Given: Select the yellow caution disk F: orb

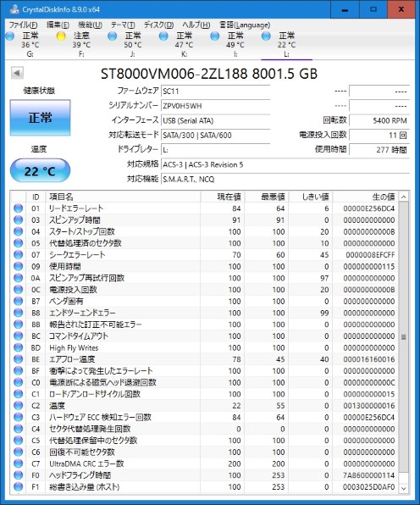Looking at the screenshot, I should [x=61, y=36].
